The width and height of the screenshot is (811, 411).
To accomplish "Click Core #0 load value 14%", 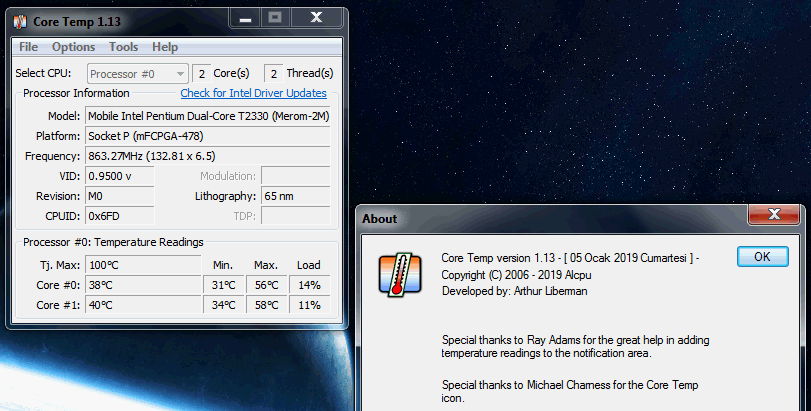I will click(309, 285).
